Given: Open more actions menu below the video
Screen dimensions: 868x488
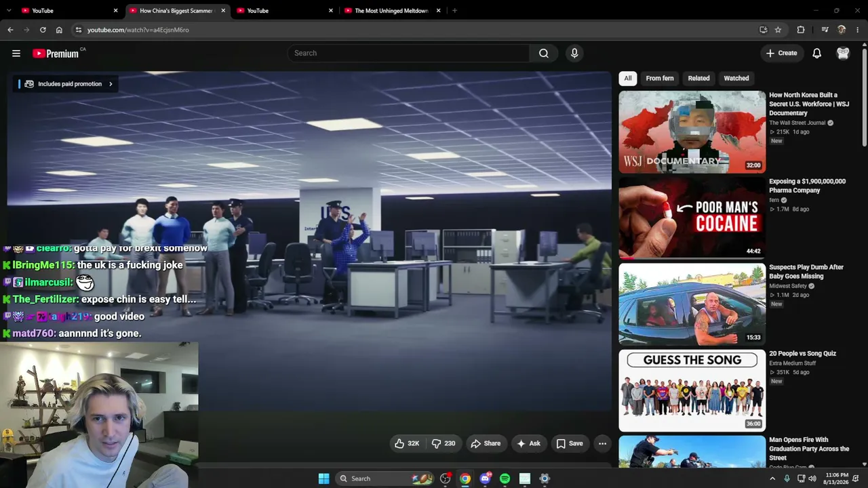Looking at the screenshot, I should pos(602,443).
